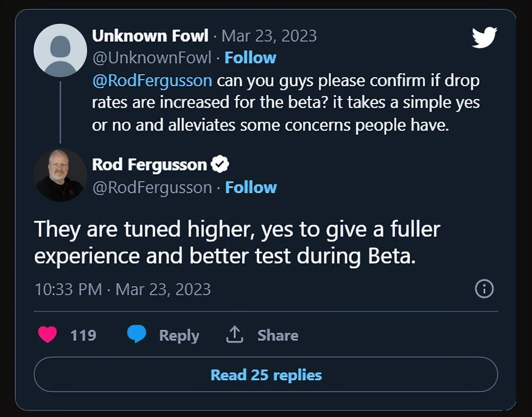
Task: Follow the @UnknownFowl account
Action: pos(250,58)
